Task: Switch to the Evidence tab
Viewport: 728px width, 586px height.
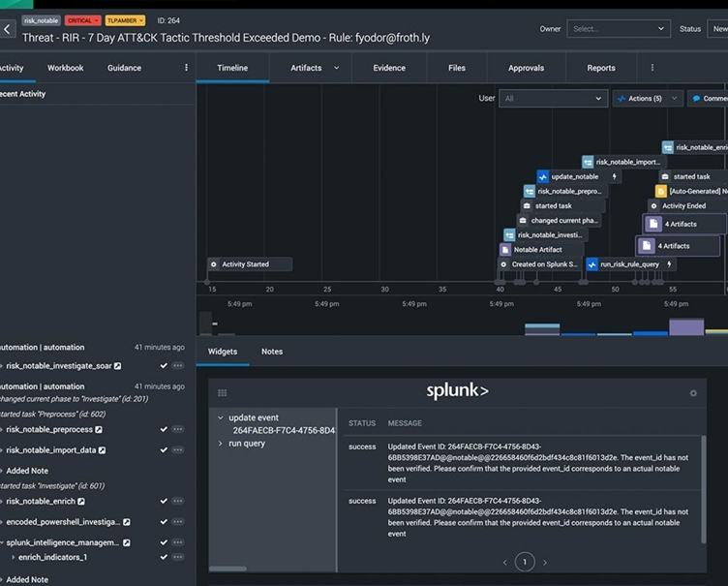Action: coord(389,68)
